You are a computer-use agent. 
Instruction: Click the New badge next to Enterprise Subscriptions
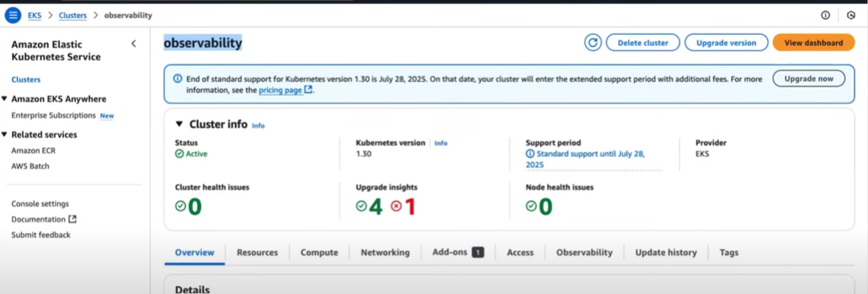[x=107, y=116]
